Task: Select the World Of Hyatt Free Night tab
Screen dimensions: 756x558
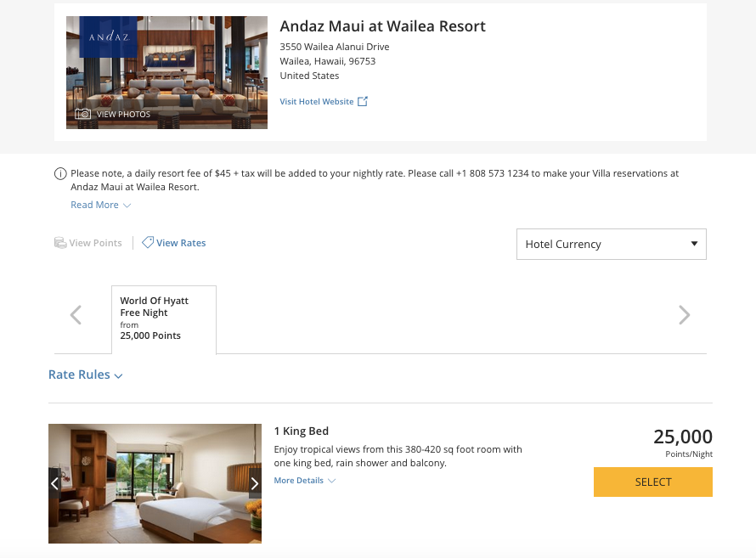Action: pos(164,319)
